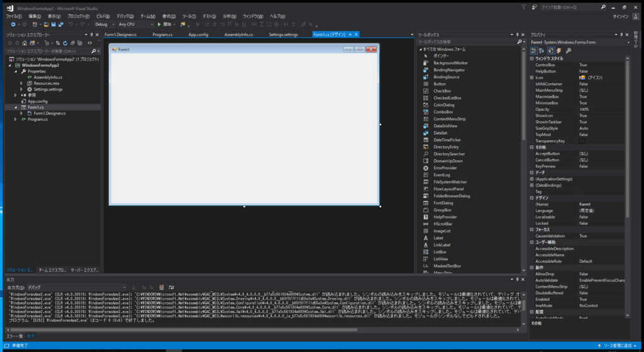Show events with the lightning bolt icon
This screenshot has height=352, width=644.
pos(559,50)
